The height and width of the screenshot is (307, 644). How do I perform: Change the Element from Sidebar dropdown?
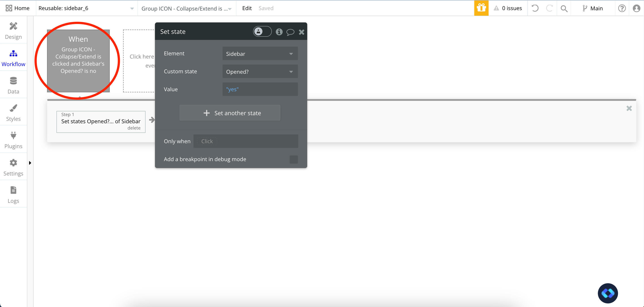(x=260, y=53)
